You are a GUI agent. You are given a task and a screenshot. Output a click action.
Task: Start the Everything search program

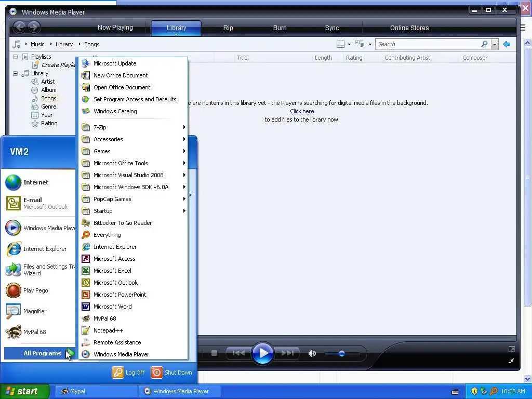click(x=133, y=235)
